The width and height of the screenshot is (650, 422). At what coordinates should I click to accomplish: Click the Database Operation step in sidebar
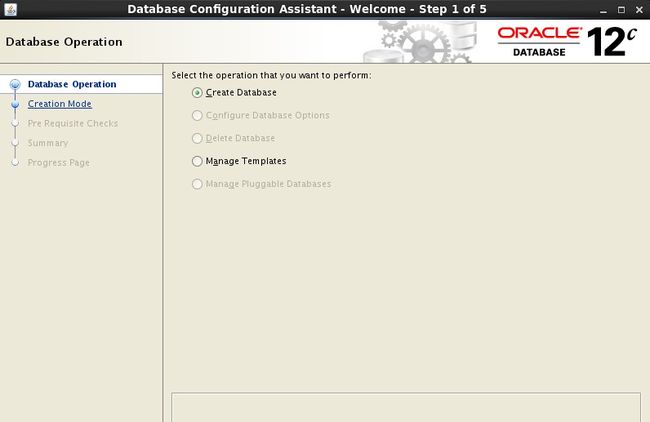[x=72, y=84]
